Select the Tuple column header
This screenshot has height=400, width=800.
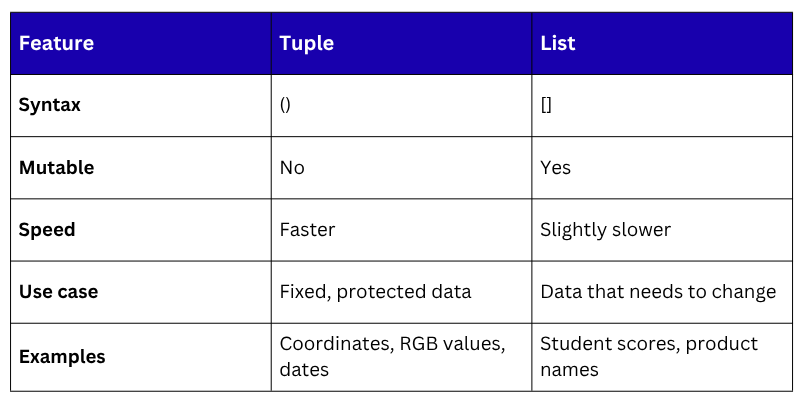click(x=306, y=43)
